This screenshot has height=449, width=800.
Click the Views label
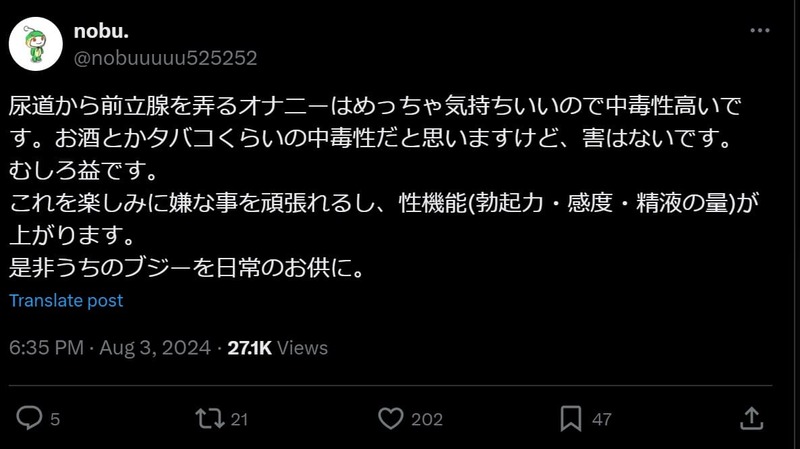tap(302, 348)
